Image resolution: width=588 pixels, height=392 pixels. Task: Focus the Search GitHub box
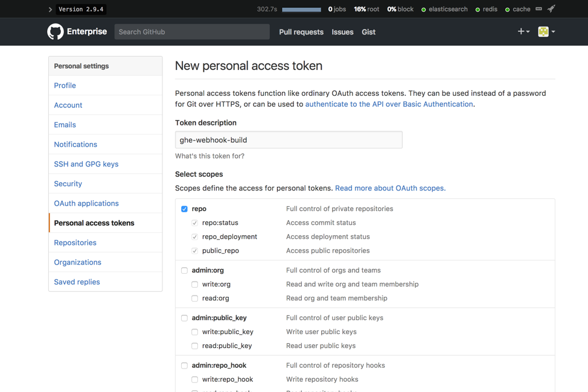coord(192,32)
